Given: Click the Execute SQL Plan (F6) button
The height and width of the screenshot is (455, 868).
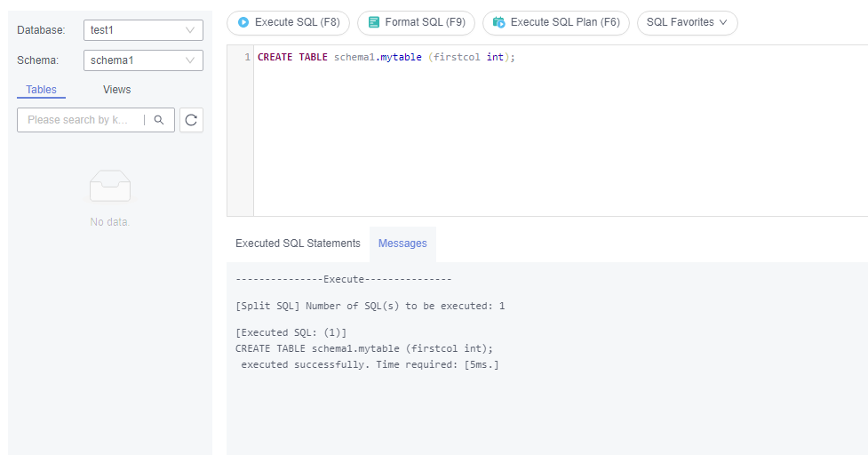Looking at the screenshot, I should pos(556,23).
